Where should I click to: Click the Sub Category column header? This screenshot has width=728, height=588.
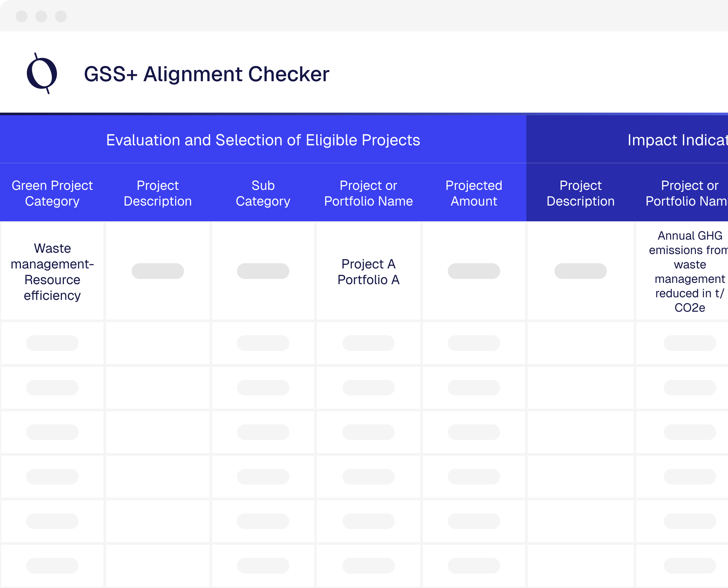click(x=263, y=193)
